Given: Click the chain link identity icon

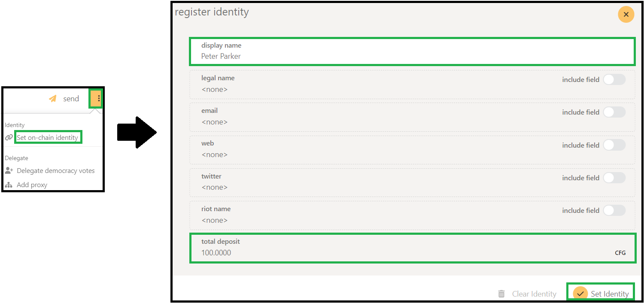Looking at the screenshot, I should [9, 138].
